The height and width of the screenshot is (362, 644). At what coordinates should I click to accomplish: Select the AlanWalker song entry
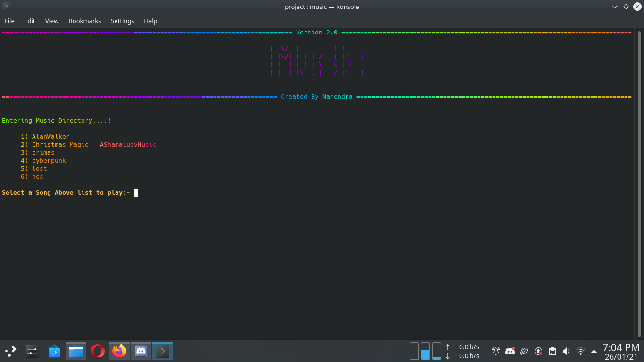[50, 136]
